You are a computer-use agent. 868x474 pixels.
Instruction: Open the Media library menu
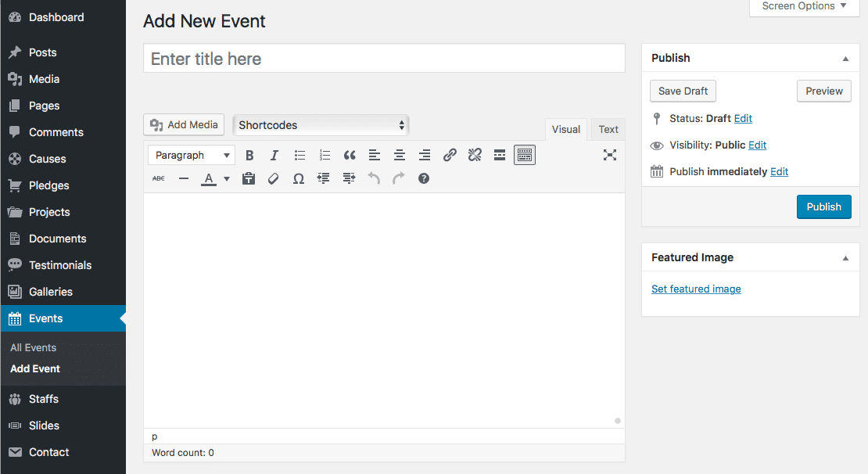pyautogui.click(x=63, y=79)
